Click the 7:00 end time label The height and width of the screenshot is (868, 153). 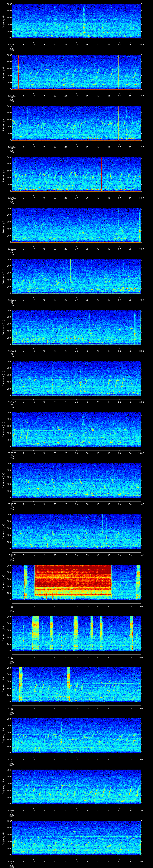[141, 300]
